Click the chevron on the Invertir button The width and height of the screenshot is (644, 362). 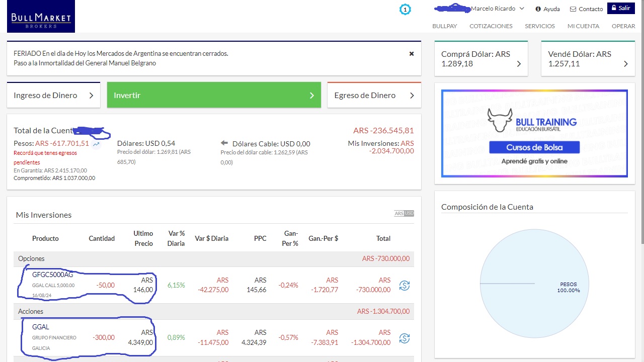click(312, 96)
